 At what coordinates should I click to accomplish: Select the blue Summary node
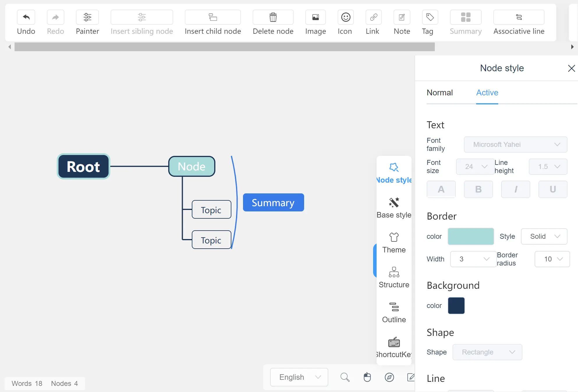[x=274, y=202]
